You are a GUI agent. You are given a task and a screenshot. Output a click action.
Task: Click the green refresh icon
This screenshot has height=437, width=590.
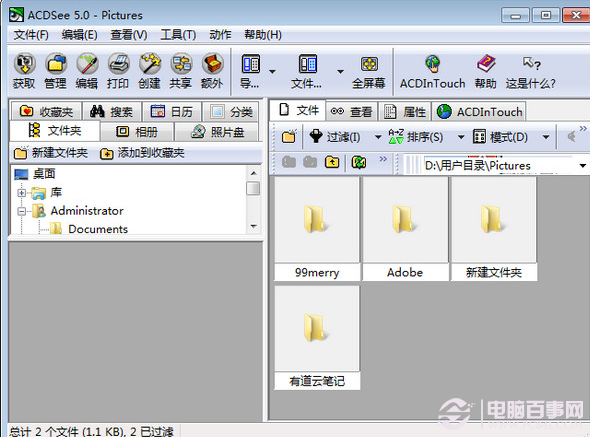point(359,162)
